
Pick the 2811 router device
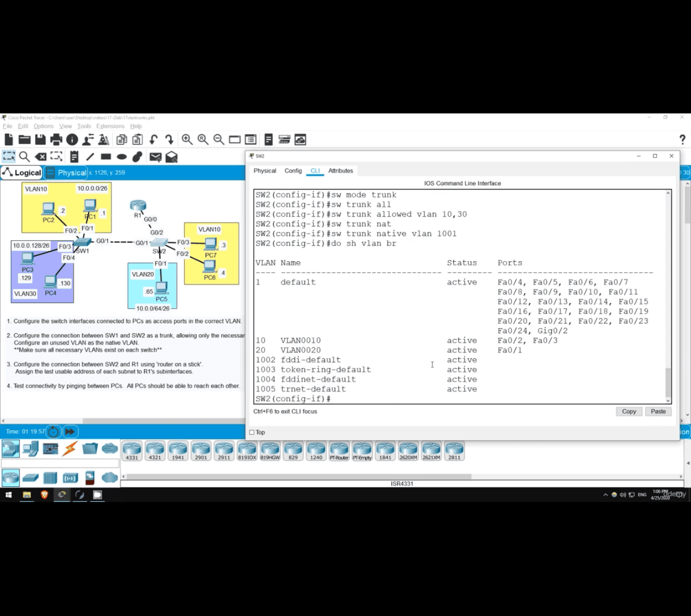(455, 451)
